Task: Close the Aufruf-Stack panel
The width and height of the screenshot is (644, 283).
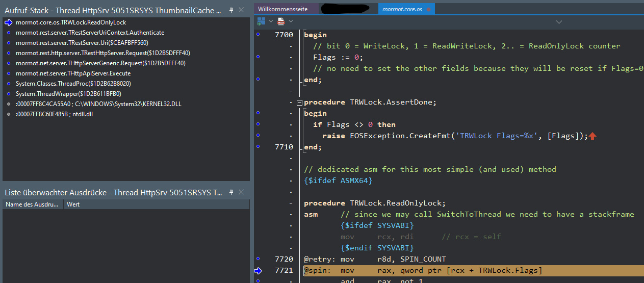Action: tap(242, 10)
